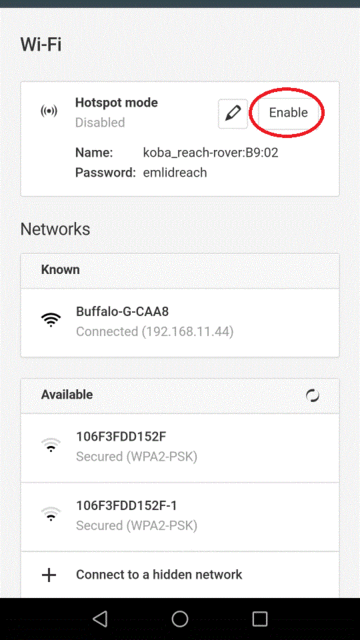Click Wi-Fi signal icon of 106F3FDD152F-1
Image resolution: width=360 pixels, height=640 pixels.
51,514
